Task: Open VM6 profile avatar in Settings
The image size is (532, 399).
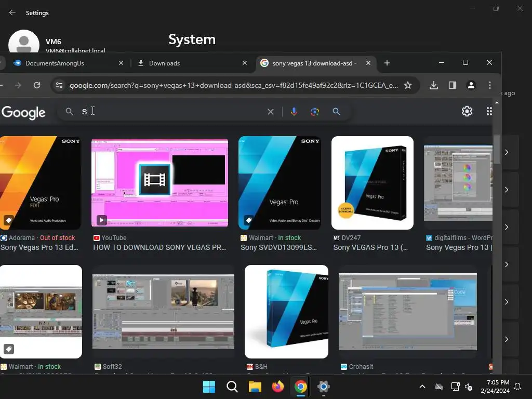Action: pos(24,42)
